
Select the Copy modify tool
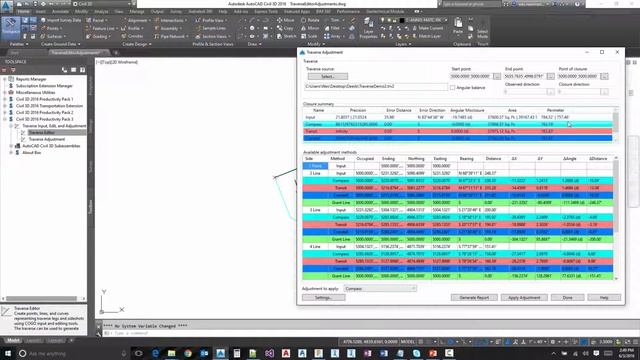[x=285, y=28]
